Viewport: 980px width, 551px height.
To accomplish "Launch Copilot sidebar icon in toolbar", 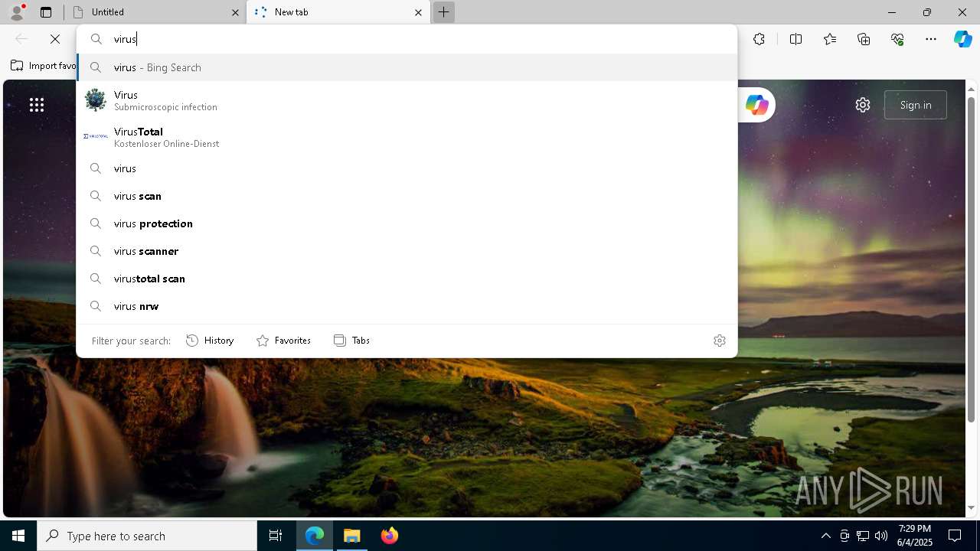I will [962, 39].
